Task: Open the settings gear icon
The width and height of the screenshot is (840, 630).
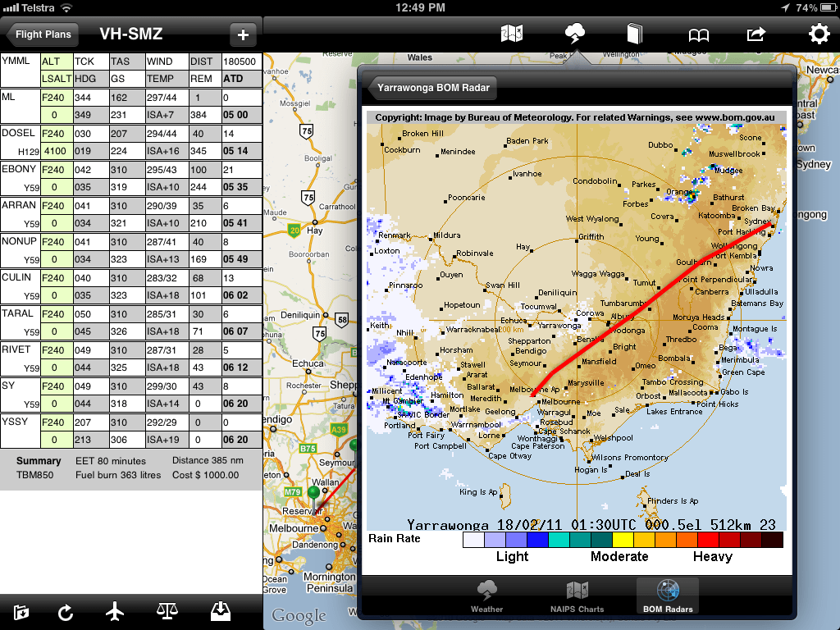Action: [x=818, y=34]
